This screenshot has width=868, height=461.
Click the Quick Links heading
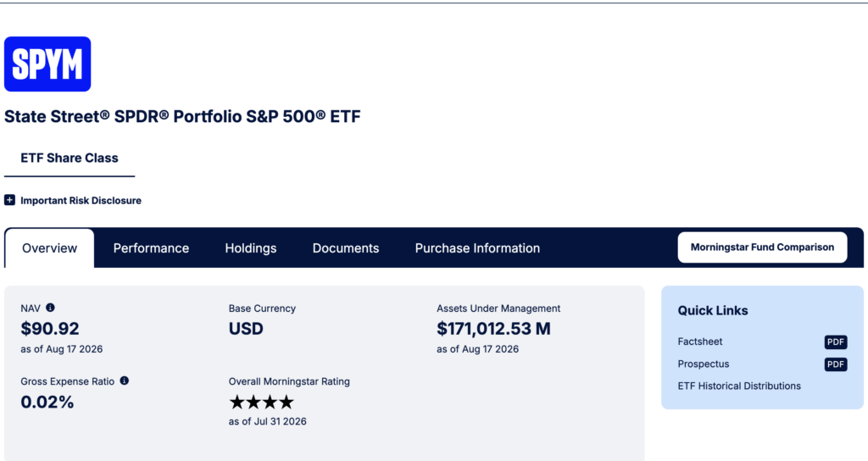(x=713, y=311)
